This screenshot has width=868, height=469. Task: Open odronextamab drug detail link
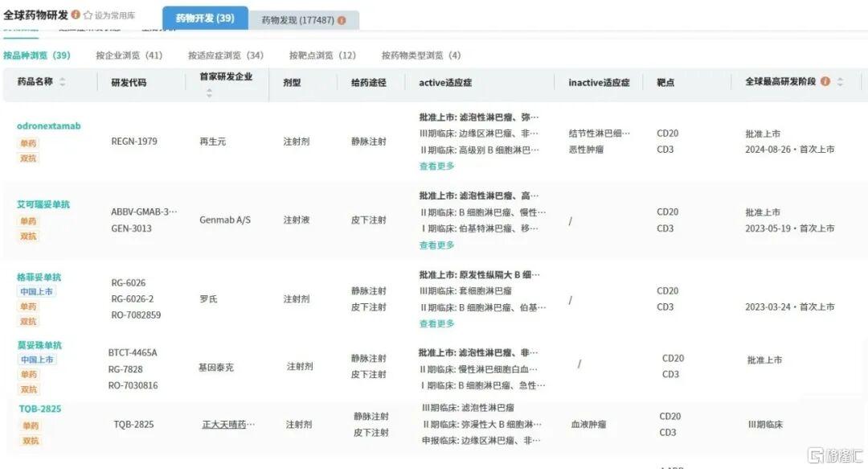48,126
